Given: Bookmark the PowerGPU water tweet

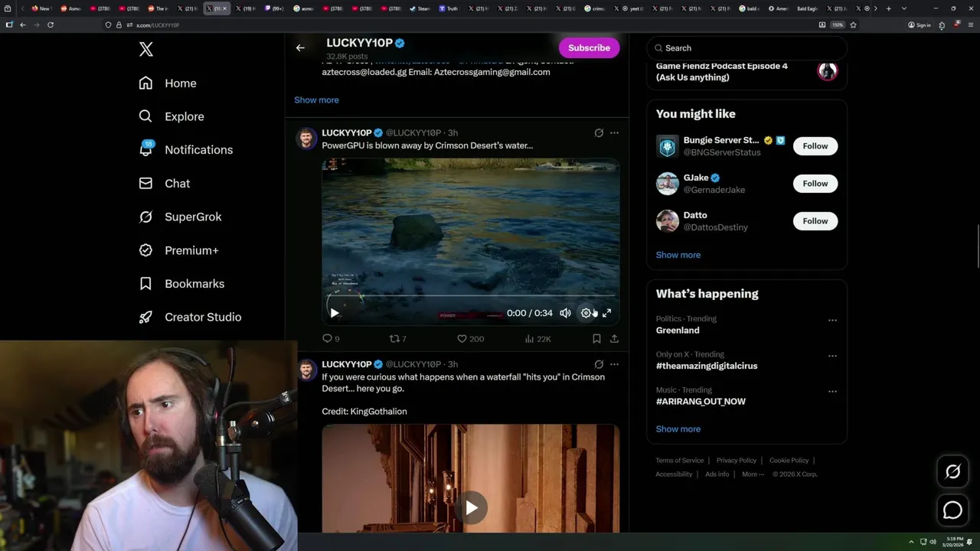Looking at the screenshot, I should tap(596, 338).
